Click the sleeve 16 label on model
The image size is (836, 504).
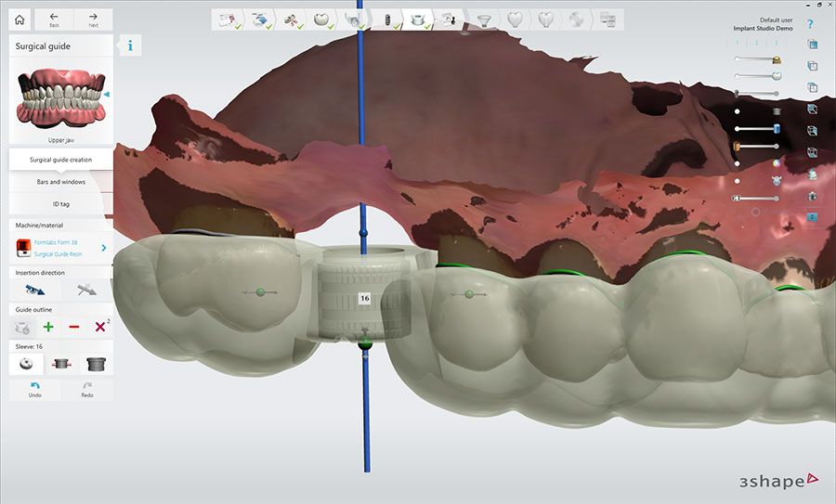tap(365, 298)
